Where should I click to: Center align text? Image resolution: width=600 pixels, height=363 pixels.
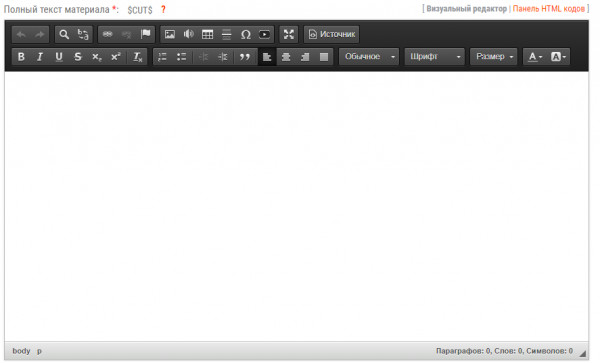point(286,57)
